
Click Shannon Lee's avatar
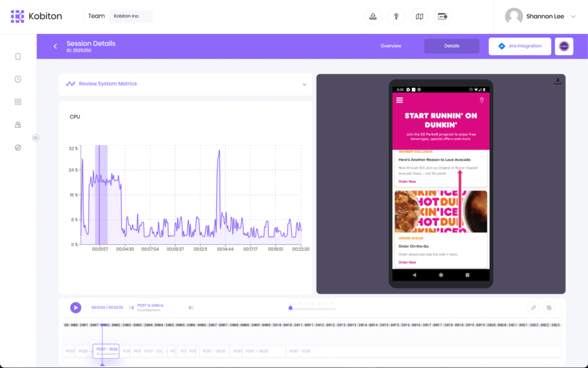point(514,17)
